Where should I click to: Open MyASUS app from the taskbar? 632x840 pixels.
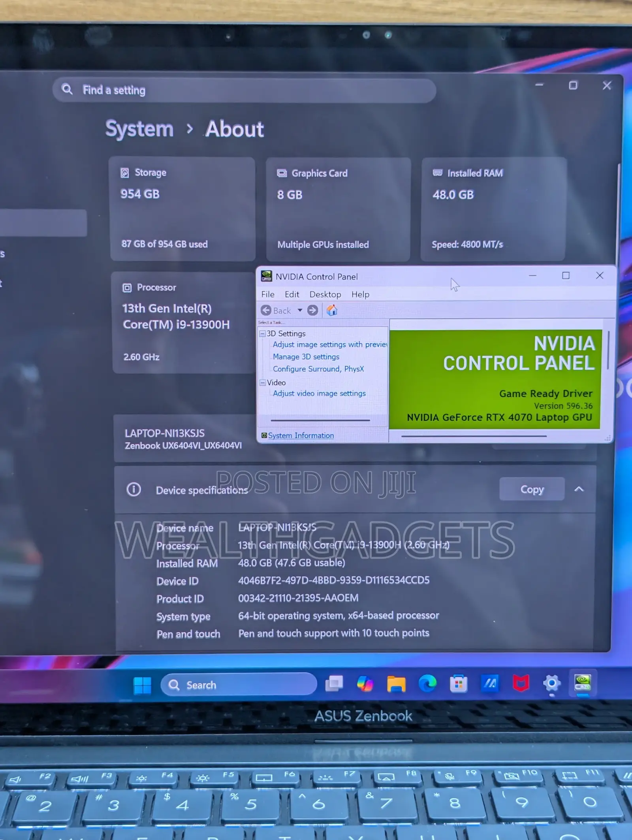(x=490, y=683)
